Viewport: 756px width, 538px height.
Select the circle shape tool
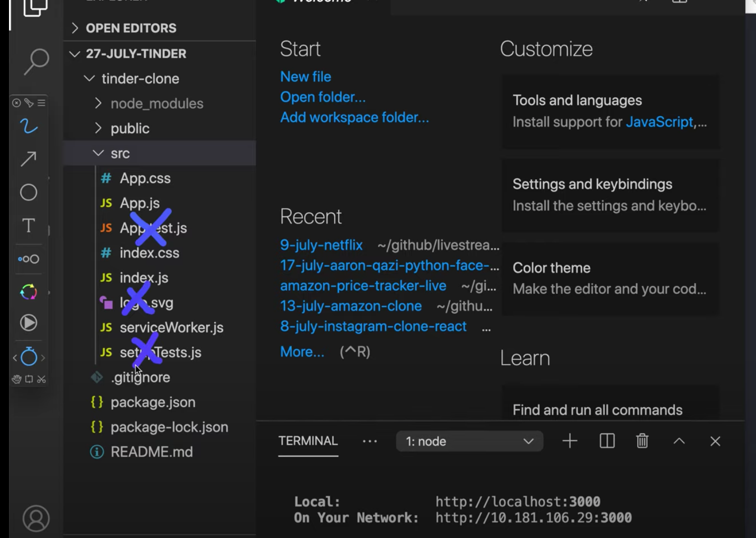28,192
